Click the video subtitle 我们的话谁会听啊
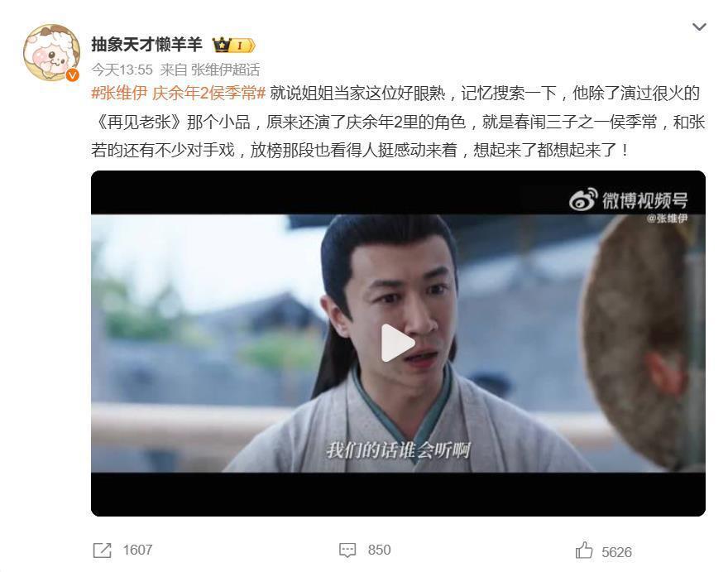The image size is (728, 572). point(398,450)
